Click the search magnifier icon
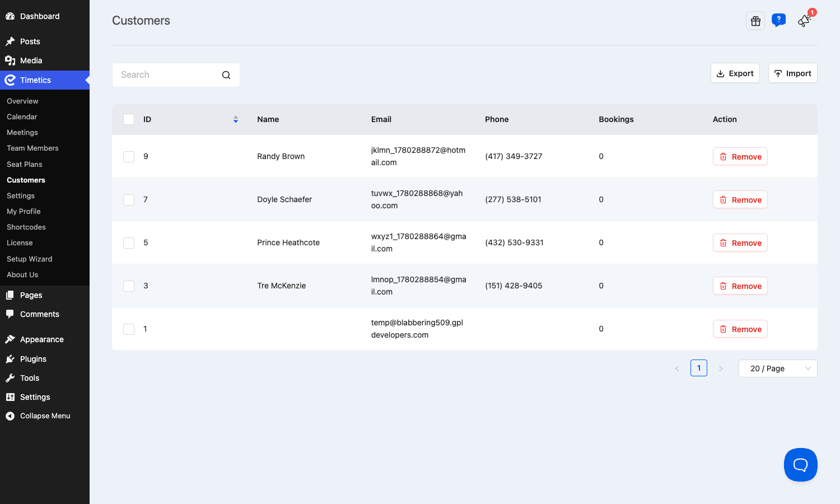 (226, 75)
